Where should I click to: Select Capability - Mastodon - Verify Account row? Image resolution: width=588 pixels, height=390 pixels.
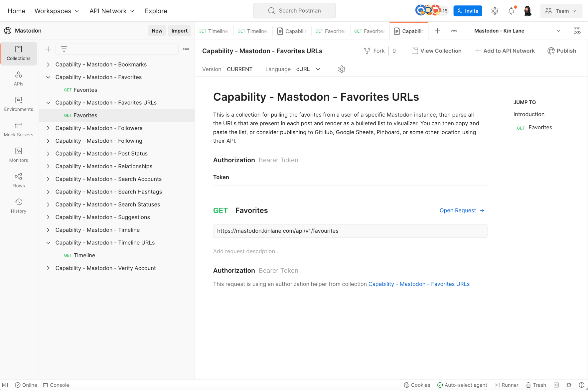coord(117,268)
